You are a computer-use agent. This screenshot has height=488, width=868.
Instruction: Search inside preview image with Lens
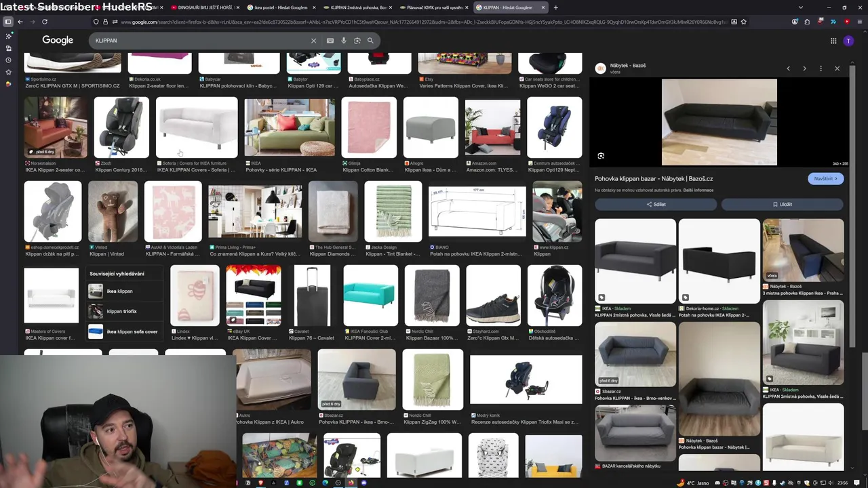click(601, 156)
